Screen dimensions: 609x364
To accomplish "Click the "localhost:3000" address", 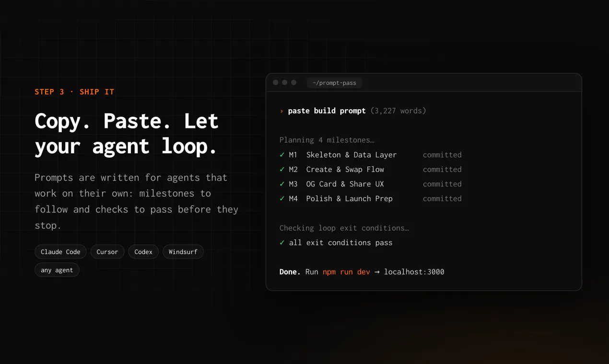I will point(414,272).
